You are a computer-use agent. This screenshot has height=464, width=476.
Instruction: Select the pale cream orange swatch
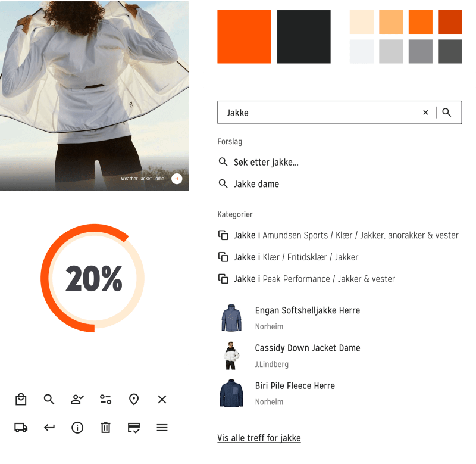click(x=362, y=22)
